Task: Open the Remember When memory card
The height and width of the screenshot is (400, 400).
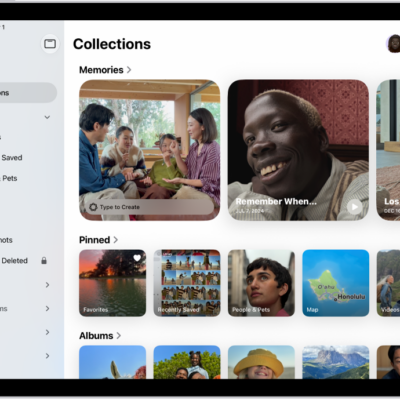Action: click(298, 150)
